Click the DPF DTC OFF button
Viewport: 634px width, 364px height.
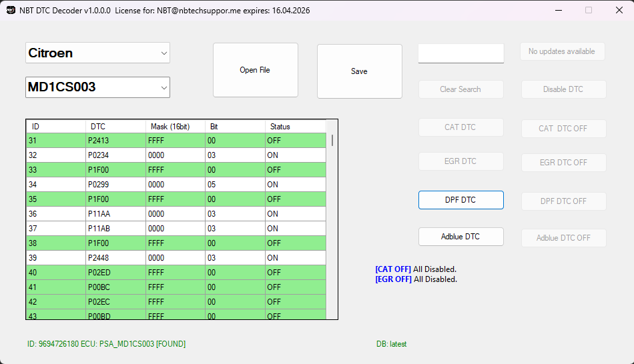564,201
